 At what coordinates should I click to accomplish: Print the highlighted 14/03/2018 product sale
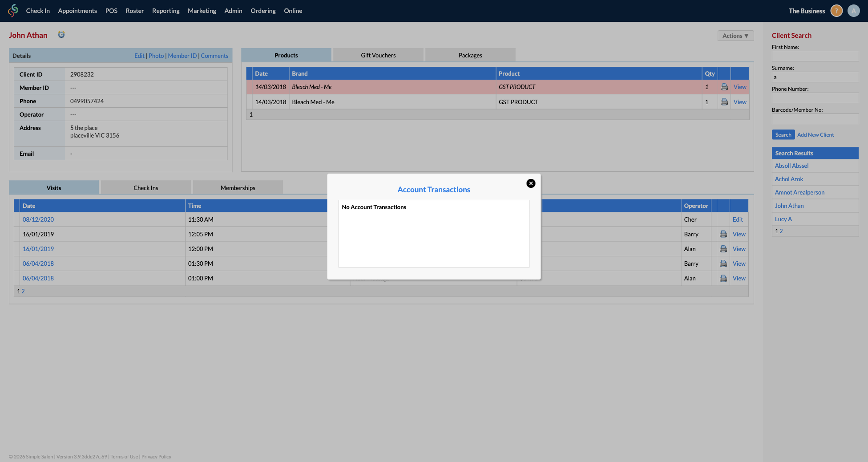(x=724, y=87)
